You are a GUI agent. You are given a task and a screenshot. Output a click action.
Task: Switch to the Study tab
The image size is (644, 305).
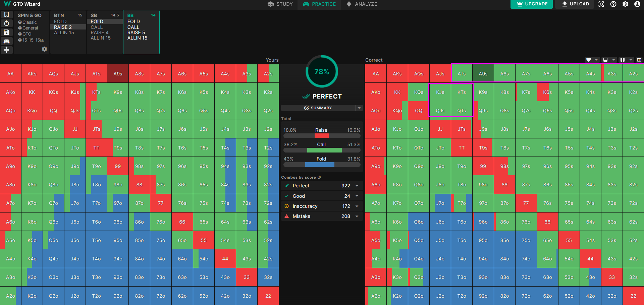pyautogui.click(x=280, y=4)
